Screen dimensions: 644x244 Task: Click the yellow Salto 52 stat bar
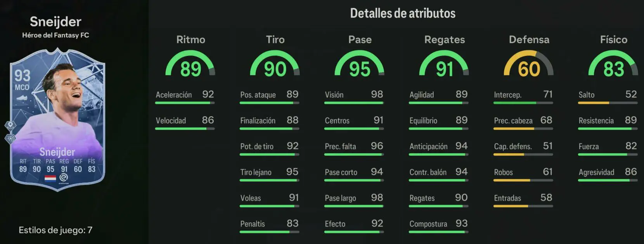(608, 103)
